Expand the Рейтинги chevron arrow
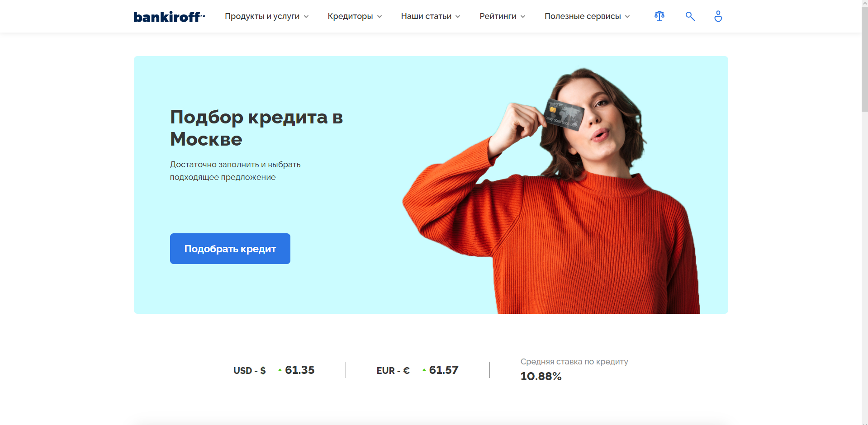 coord(523,17)
